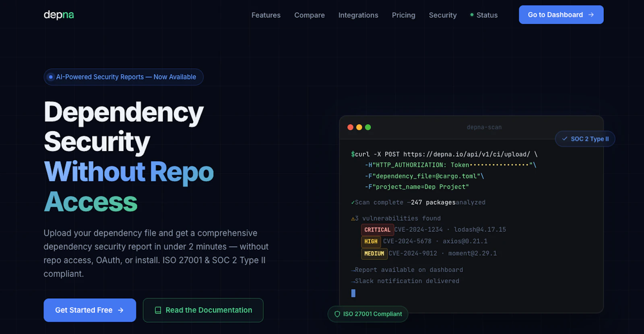The width and height of the screenshot is (644, 334).
Task: Click the HTTP_AUTHORIZATION token line
Action: 450,165
